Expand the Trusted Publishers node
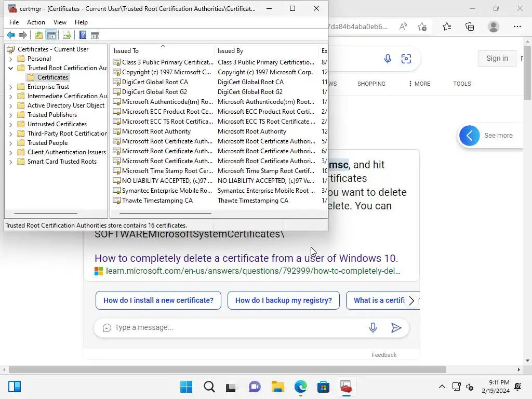This screenshot has height=399, width=532. tap(10, 115)
